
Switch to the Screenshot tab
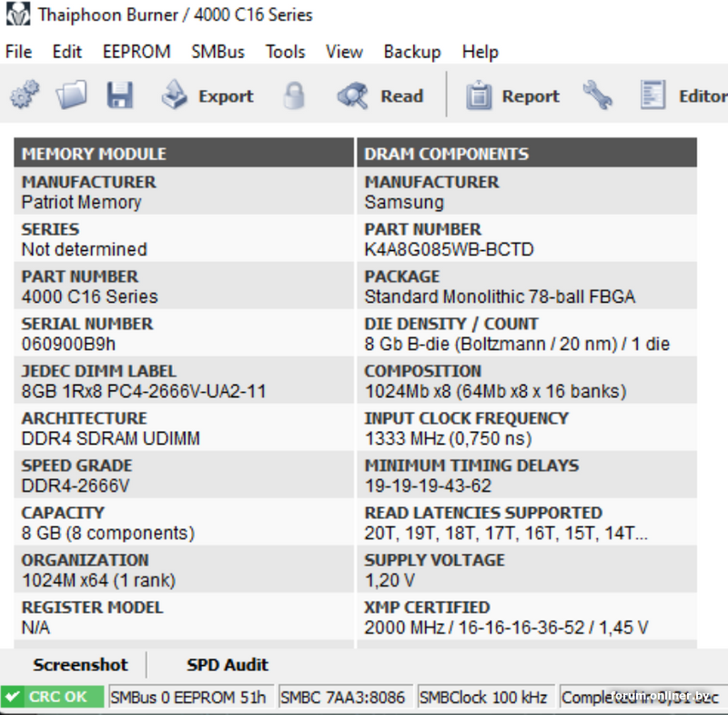point(80,665)
